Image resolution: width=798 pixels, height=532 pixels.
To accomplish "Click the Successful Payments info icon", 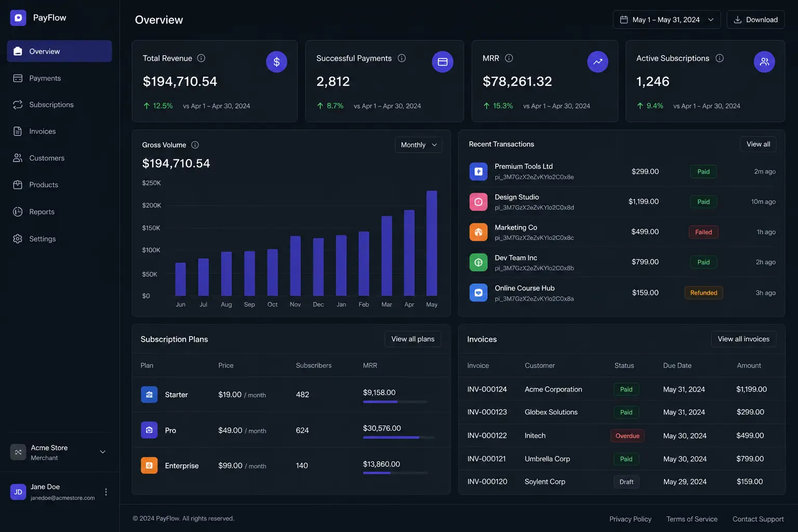I will pos(402,58).
